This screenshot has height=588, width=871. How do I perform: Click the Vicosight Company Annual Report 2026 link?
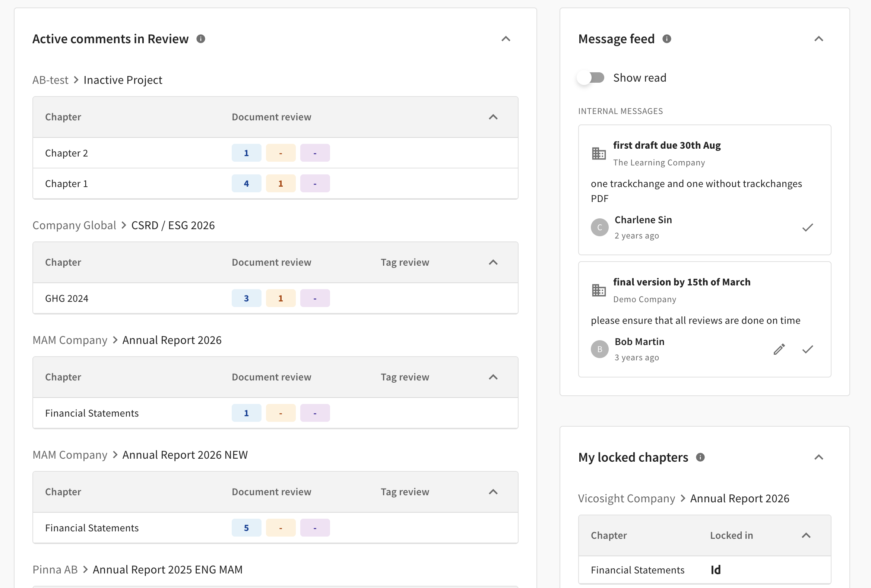click(x=740, y=499)
